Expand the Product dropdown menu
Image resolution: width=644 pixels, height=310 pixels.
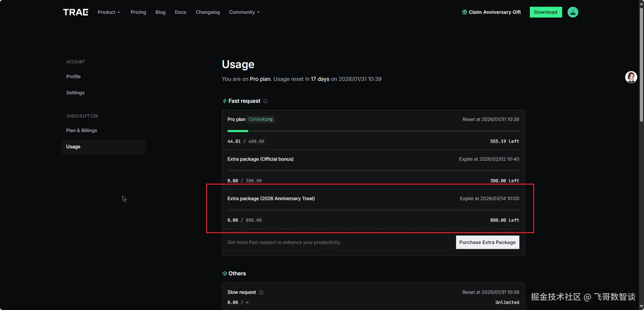click(x=108, y=12)
